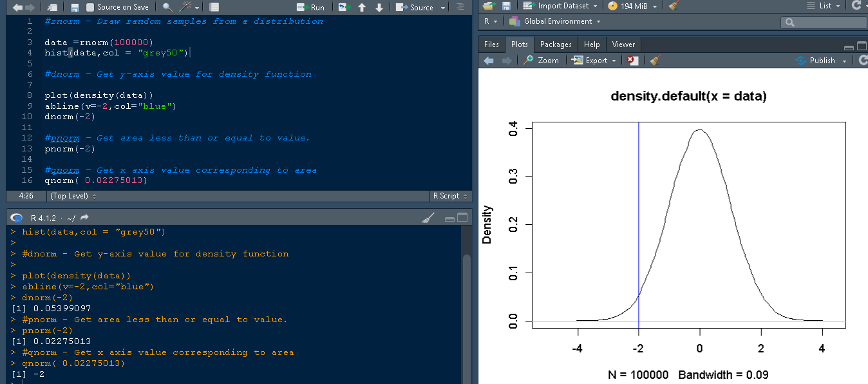Click the save script floppy disk icon
This screenshot has width=868, height=384.
(x=75, y=7)
